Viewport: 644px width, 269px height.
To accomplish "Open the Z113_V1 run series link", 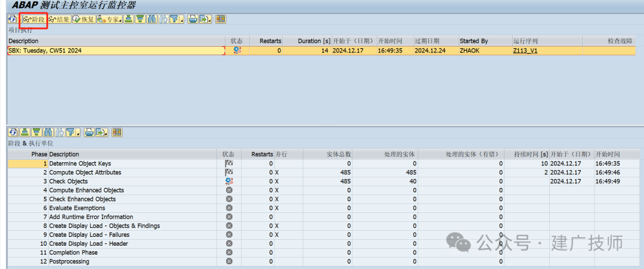I will 525,51.
